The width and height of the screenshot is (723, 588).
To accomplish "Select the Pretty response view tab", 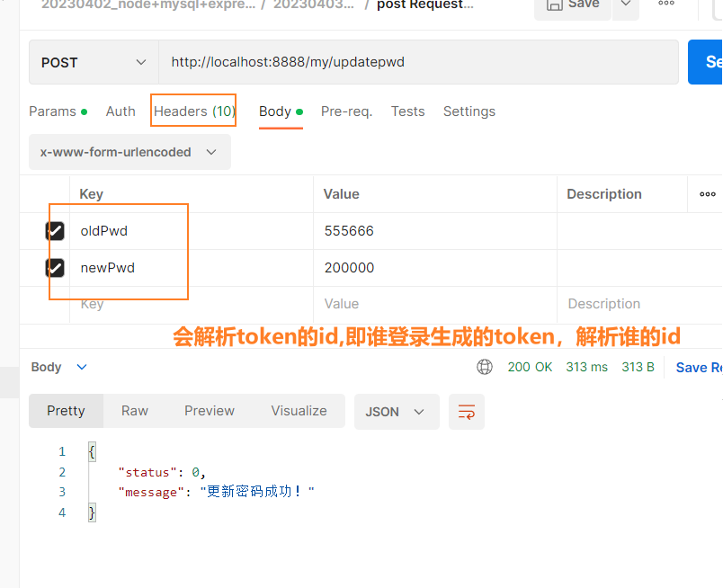I will (x=66, y=411).
